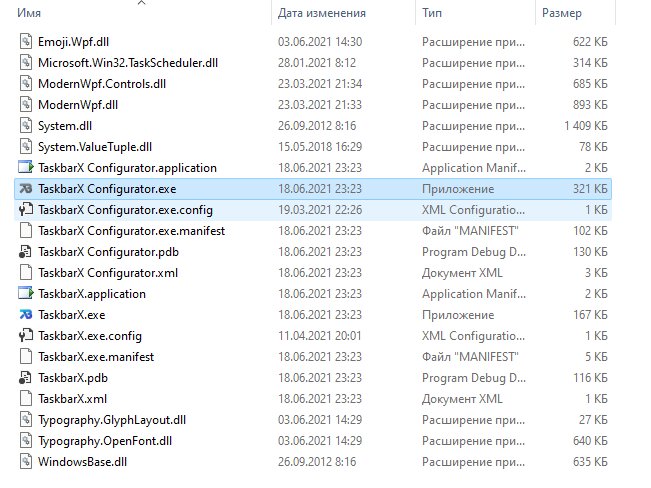Click file name TaskbarX Configurator.exe.config

[x=125, y=210]
